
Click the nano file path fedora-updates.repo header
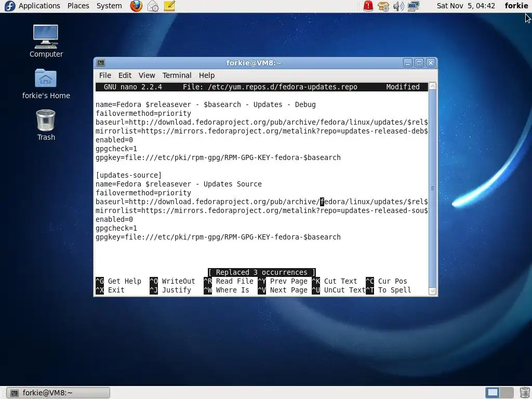[270, 87]
